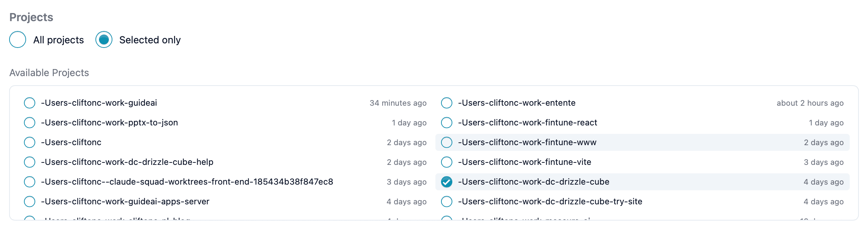Check the -Users-cliftonc-work-entente project circle

pos(447,103)
